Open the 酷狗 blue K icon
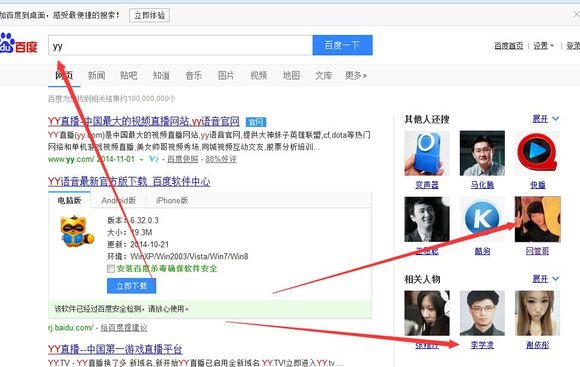The width and height of the screenshot is (580, 367). click(482, 219)
